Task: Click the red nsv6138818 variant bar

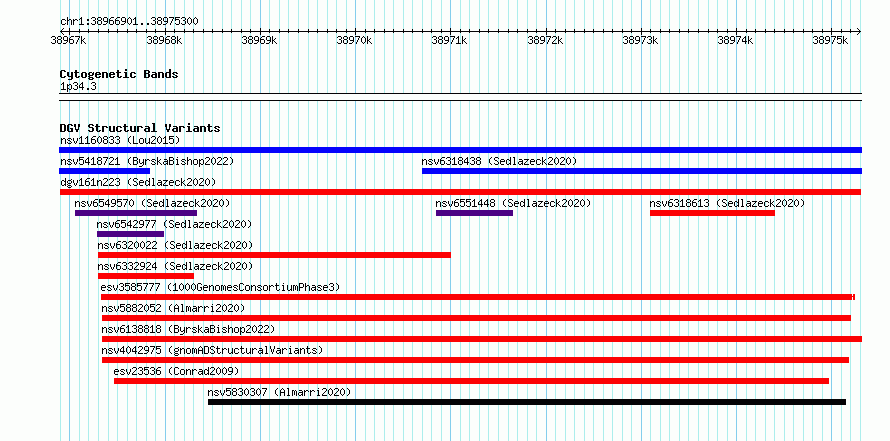Action: pos(482,339)
